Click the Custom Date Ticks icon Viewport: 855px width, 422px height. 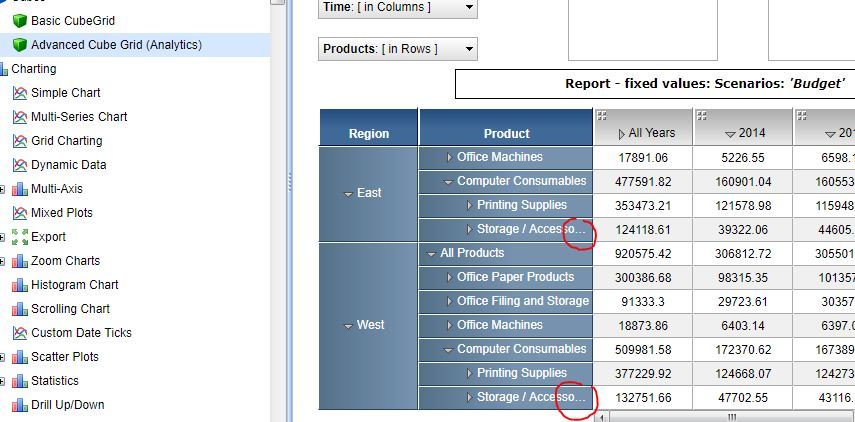20,333
